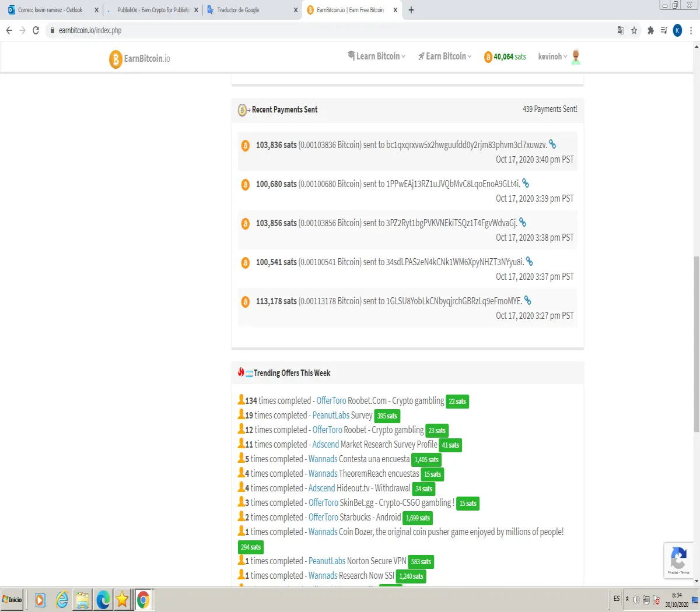Screen dimensions: 700x612
Task: Click the user avatar picture beside kevinoh
Action: pos(576,57)
